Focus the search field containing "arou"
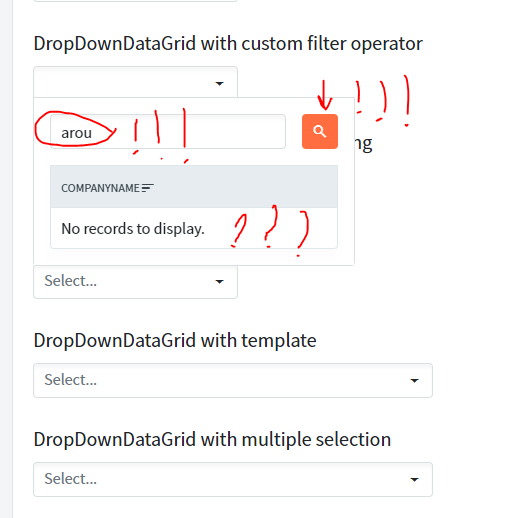This screenshot has width=525, height=518. [x=168, y=132]
